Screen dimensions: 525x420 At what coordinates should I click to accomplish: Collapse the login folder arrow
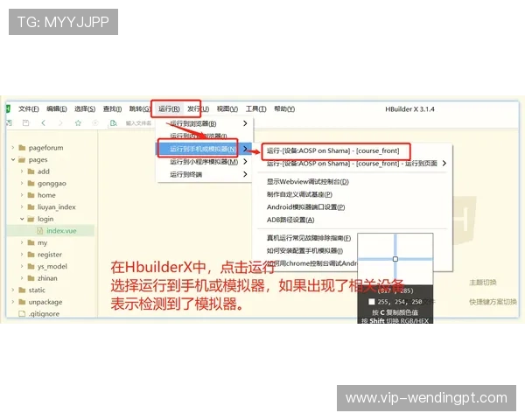[x=22, y=219]
